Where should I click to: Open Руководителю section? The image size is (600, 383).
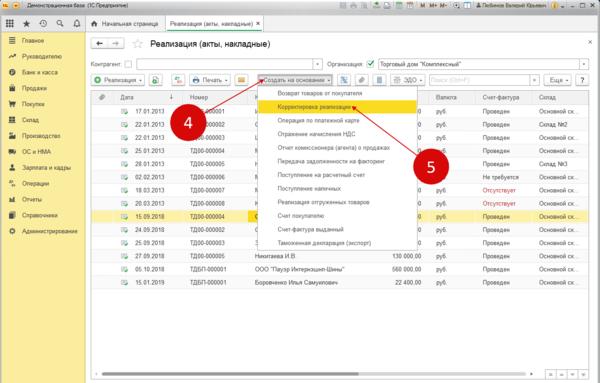point(42,56)
